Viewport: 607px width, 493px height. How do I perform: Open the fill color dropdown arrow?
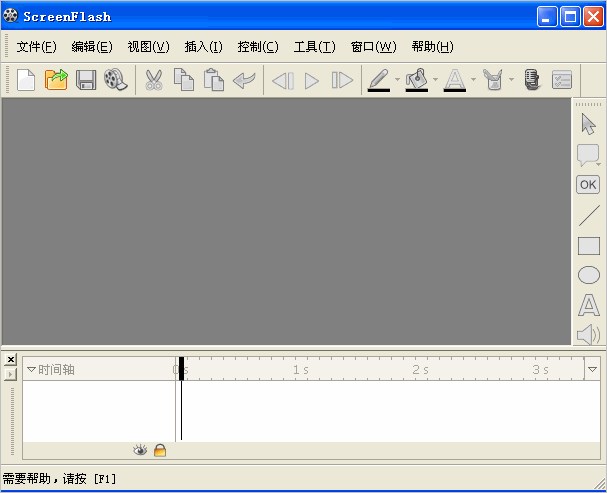[436, 80]
